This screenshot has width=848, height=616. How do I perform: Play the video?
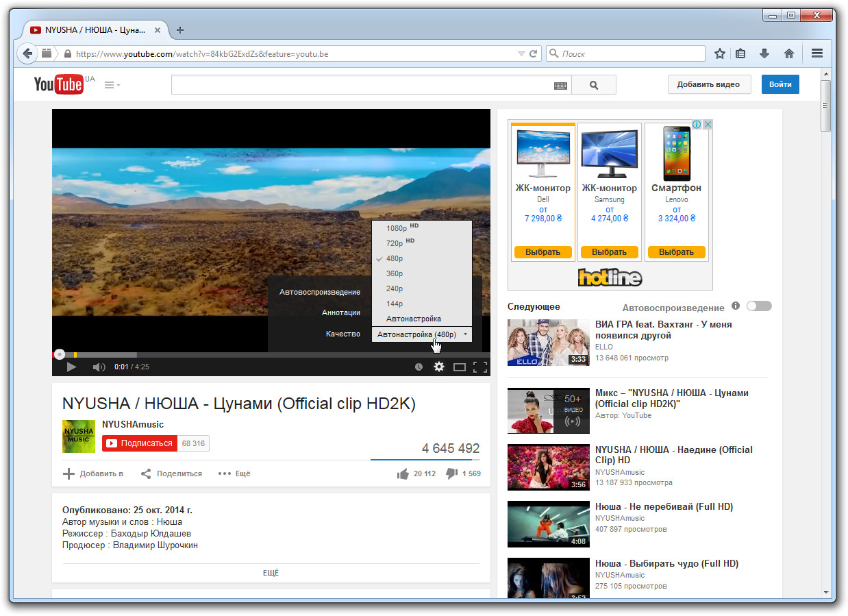pyautogui.click(x=71, y=367)
